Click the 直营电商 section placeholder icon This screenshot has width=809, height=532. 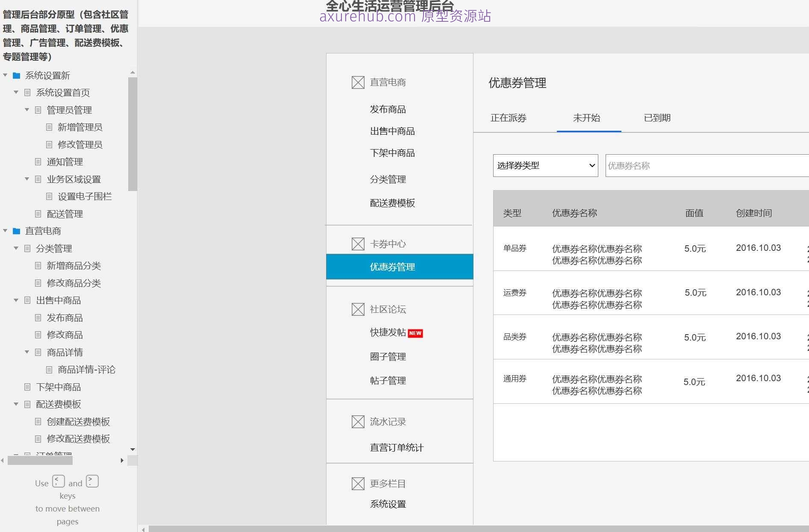[x=358, y=82]
